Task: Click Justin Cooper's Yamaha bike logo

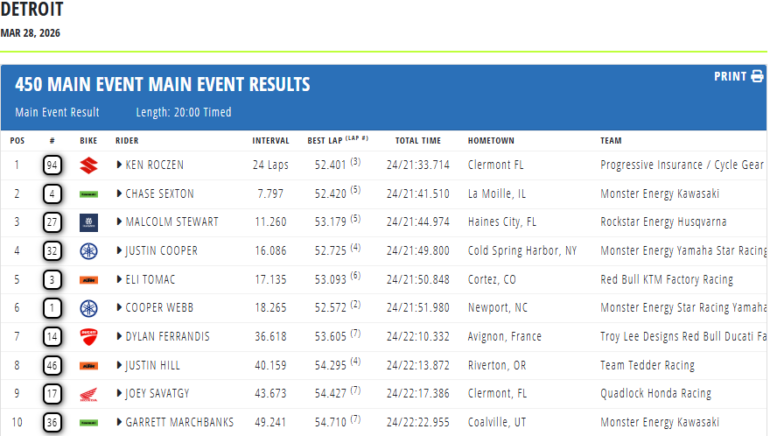Action: 88,251
